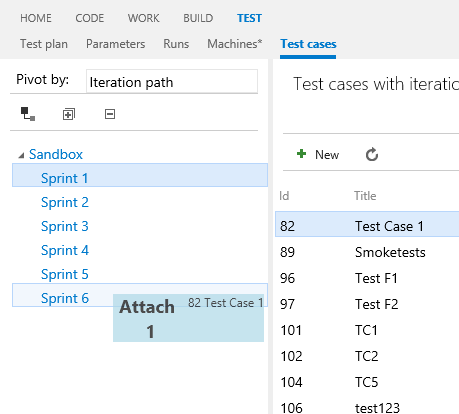
Task: Open the Parameters tab
Action: click(116, 44)
